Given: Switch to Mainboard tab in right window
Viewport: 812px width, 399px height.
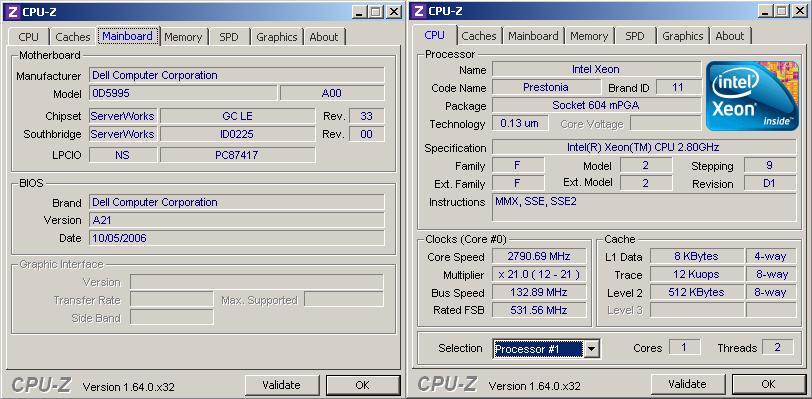Looking at the screenshot, I should [533, 36].
